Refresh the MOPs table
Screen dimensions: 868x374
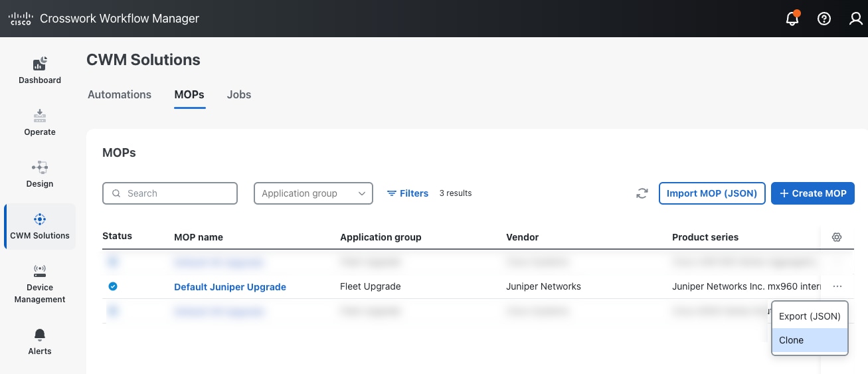[642, 193]
